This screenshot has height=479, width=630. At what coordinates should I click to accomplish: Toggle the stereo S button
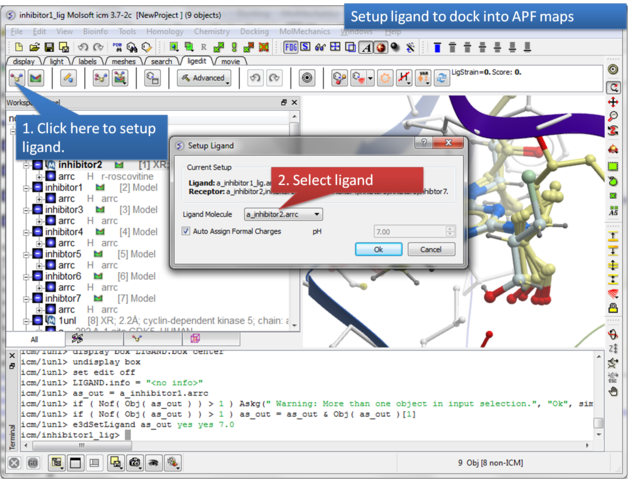pyautogui.click(x=305, y=47)
